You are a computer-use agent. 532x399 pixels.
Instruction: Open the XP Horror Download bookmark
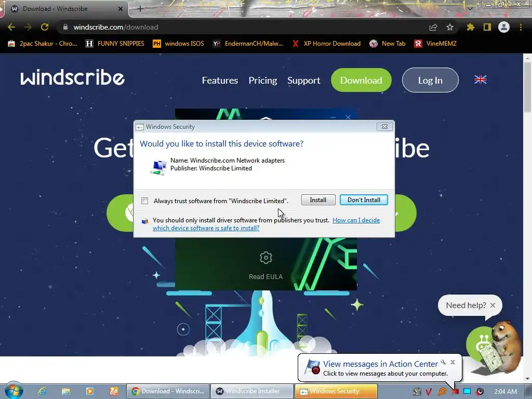click(x=327, y=44)
